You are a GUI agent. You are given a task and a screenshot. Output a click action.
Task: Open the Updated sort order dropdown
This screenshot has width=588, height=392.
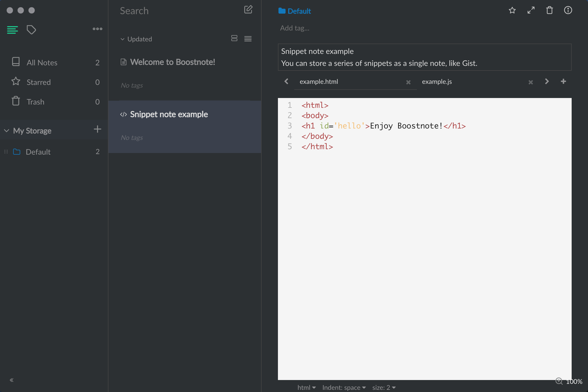coord(136,39)
